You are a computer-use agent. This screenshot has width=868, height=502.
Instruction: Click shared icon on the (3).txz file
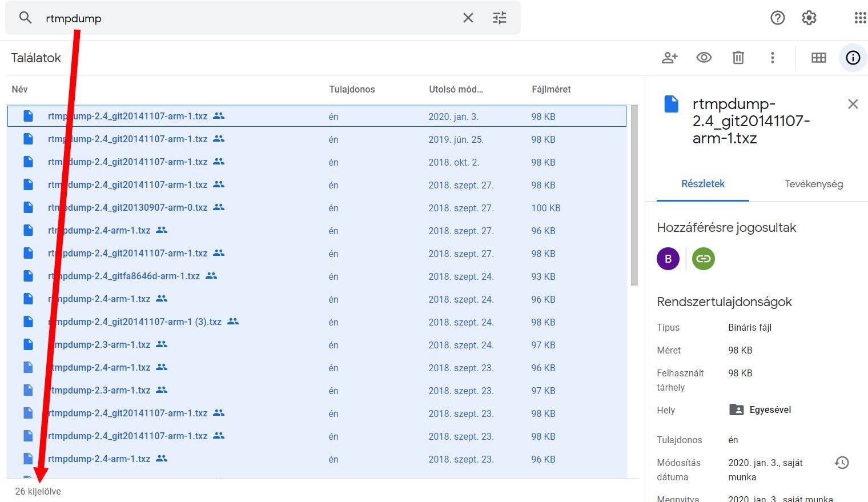pos(233,322)
